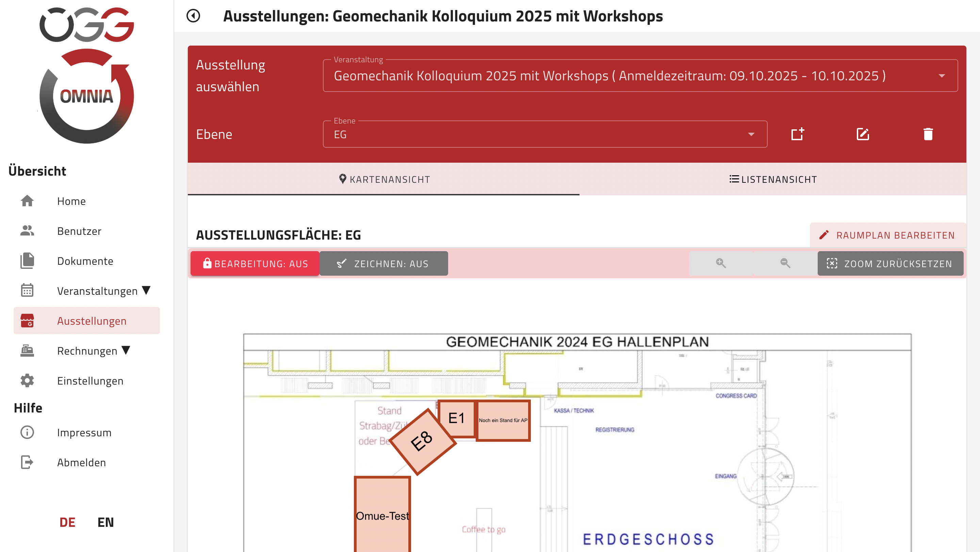The image size is (980, 552).
Task: Click the Einstellungen gear icon
Action: click(27, 380)
